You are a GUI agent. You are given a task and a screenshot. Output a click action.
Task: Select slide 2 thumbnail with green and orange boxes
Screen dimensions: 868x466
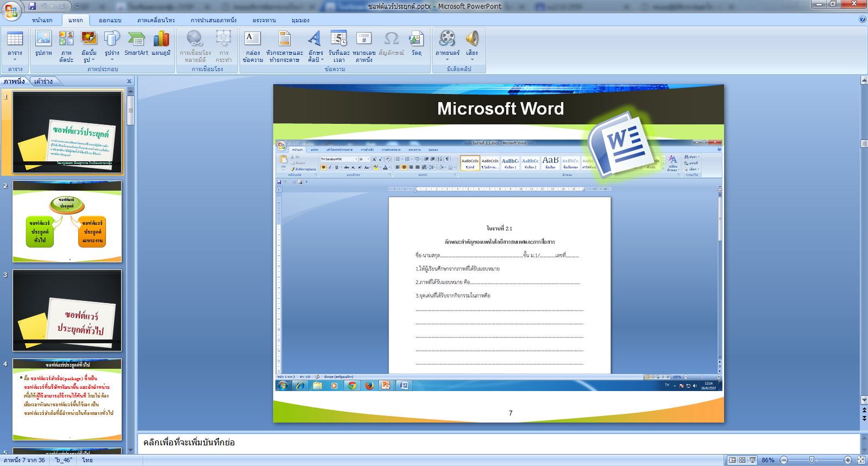(x=67, y=222)
